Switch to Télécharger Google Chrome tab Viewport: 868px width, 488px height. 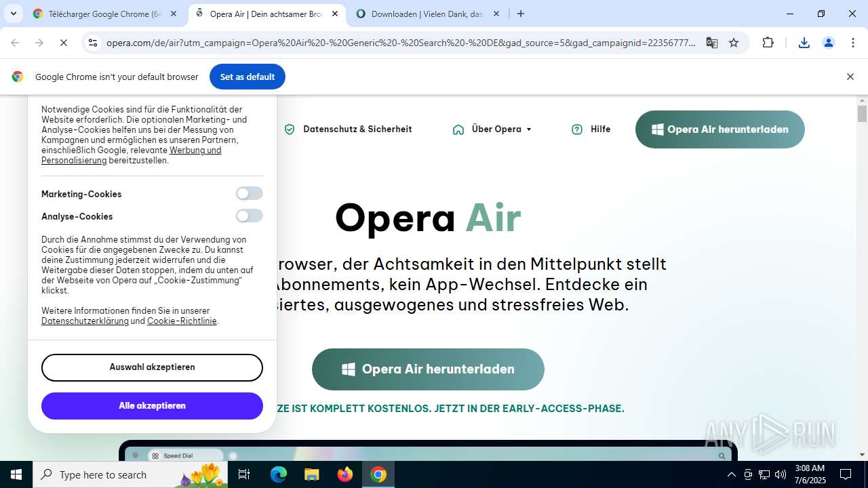tap(105, 14)
